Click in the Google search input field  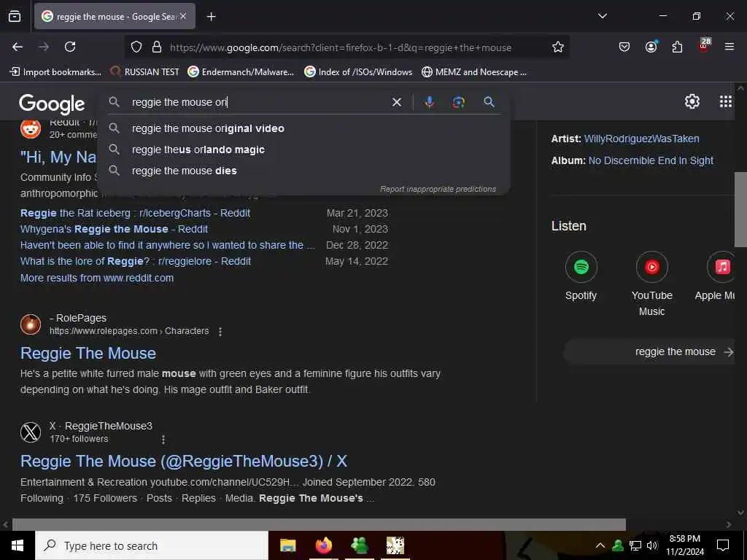point(260,102)
